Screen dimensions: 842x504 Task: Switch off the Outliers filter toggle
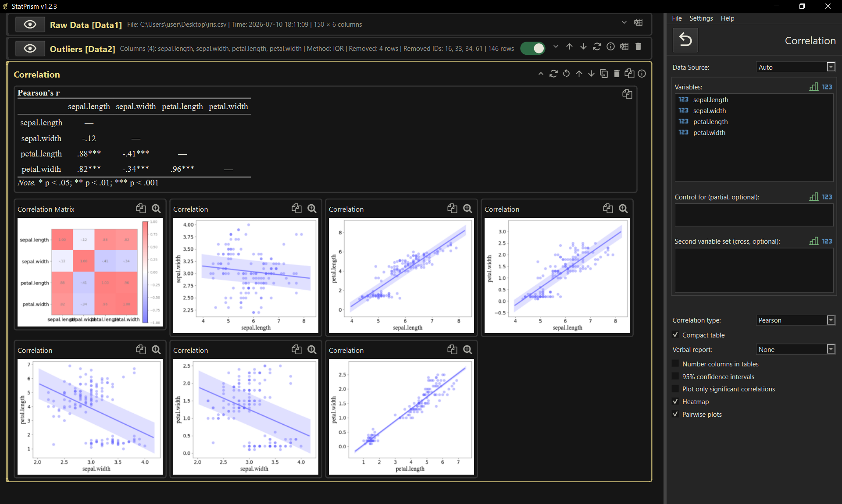533,48
